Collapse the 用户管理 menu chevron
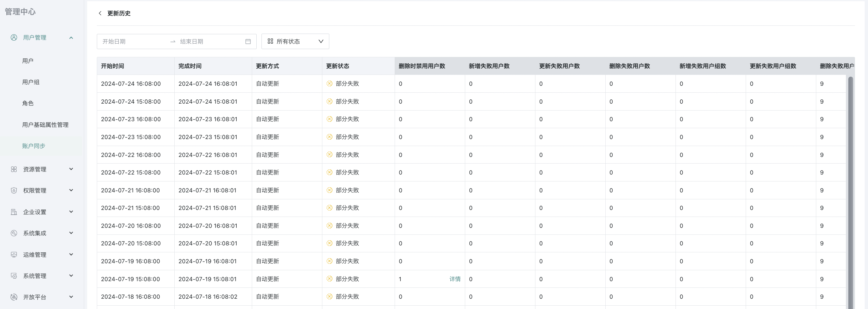Viewport: 868px width, 309px height. pos(71,38)
